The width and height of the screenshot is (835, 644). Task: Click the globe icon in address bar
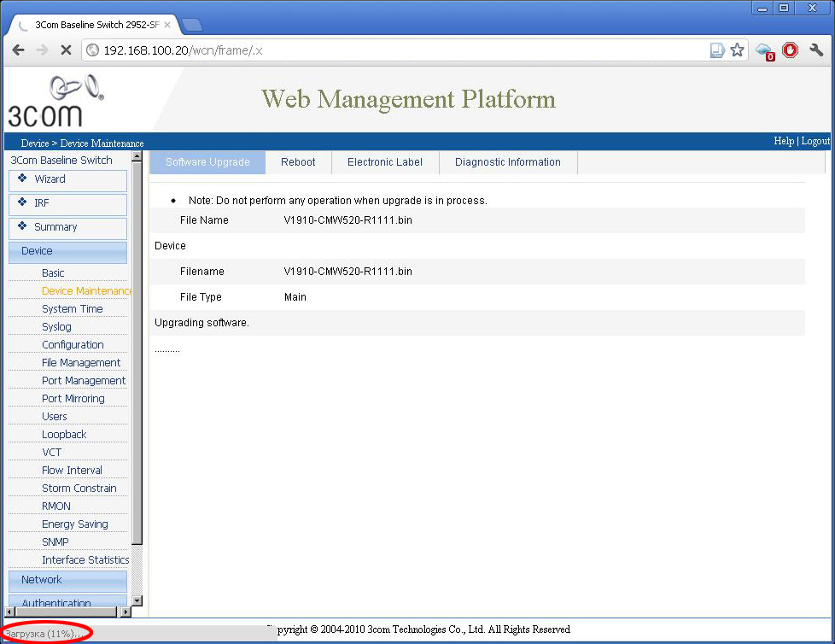click(93, 50)
